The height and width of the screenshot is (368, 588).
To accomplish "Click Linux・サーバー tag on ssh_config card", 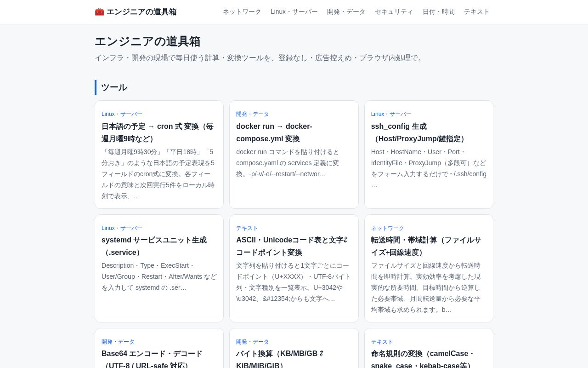I will point(391,114).
